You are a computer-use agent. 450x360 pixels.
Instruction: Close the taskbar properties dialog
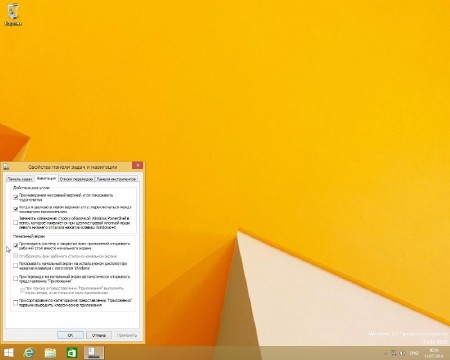(137, 165)
